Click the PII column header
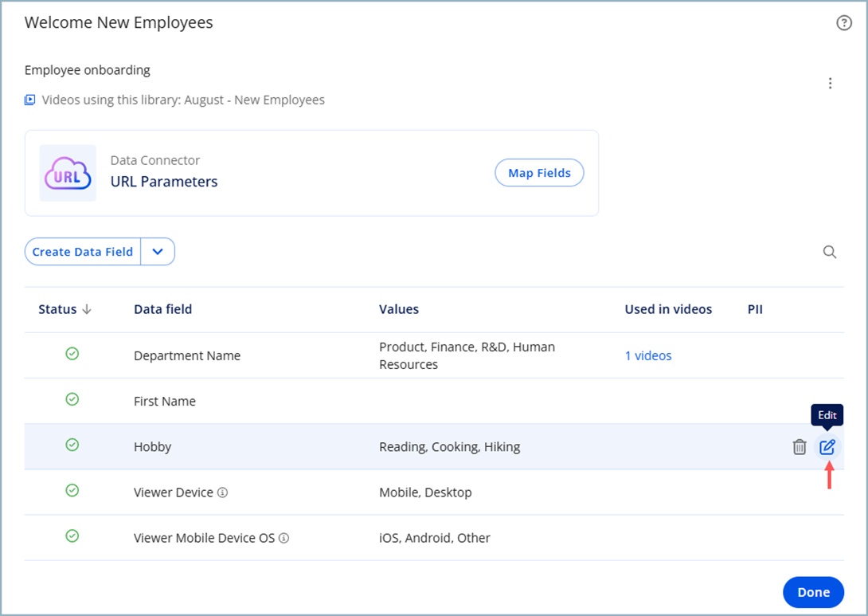868x616 pixels. [755, 309]
